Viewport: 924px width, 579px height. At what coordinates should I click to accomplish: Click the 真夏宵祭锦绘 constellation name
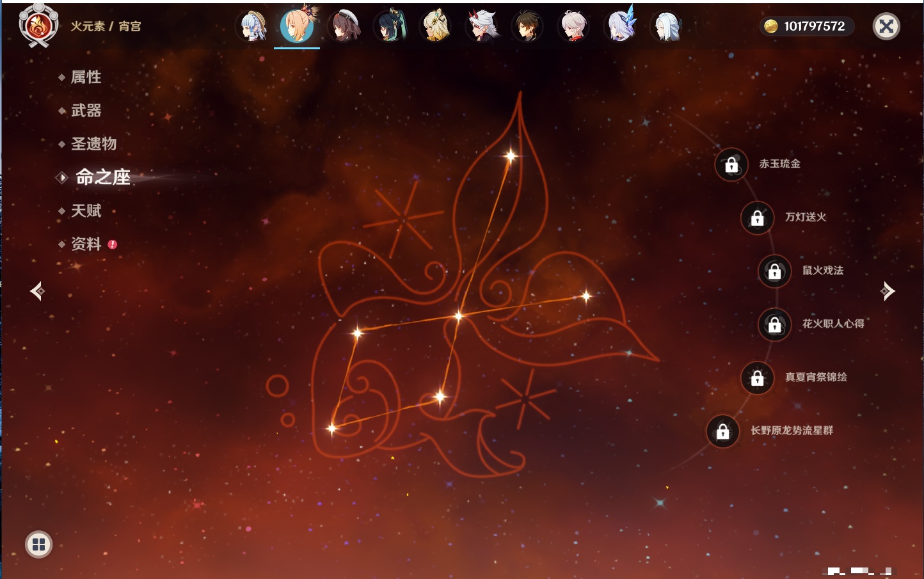pyautogui.click(x=816, y=377)
